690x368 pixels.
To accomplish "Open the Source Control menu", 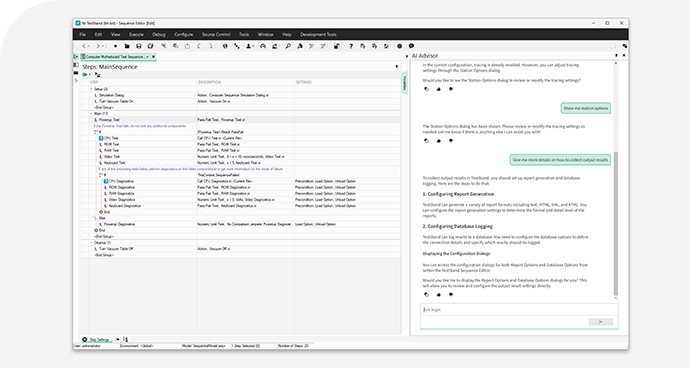I will 216,34.
